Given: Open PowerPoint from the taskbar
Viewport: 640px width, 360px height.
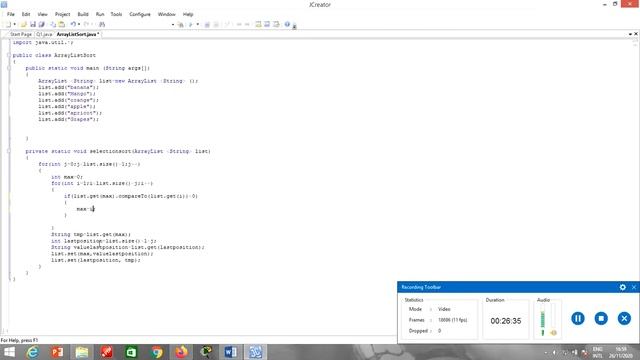Looking at the screenshot, I should pyautogui.click(x=57, y=352).
